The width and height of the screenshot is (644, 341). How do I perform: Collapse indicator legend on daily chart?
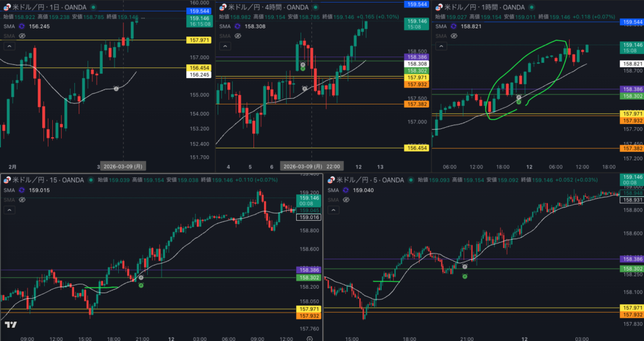(x=9, y=46)
